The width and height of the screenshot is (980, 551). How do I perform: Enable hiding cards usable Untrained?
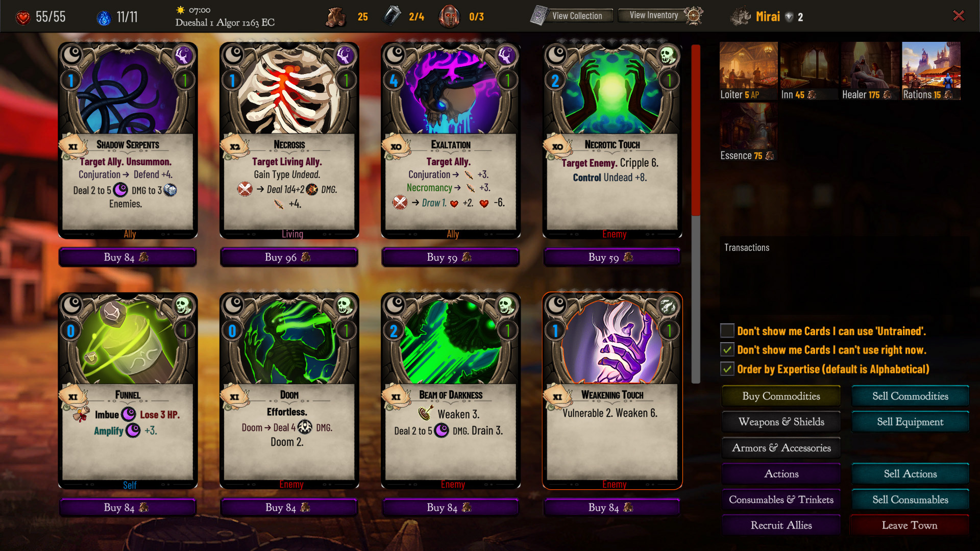click(x=727, y=331)
